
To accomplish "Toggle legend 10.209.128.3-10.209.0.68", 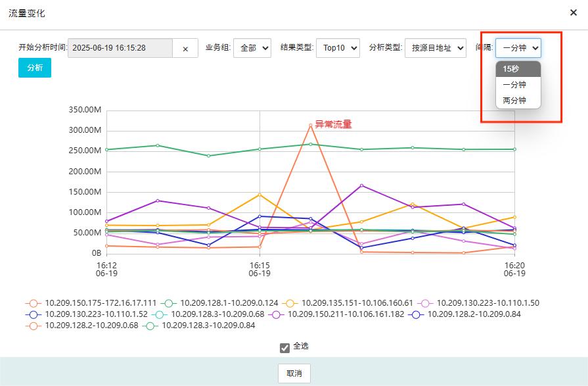I will tap(208, 314).
